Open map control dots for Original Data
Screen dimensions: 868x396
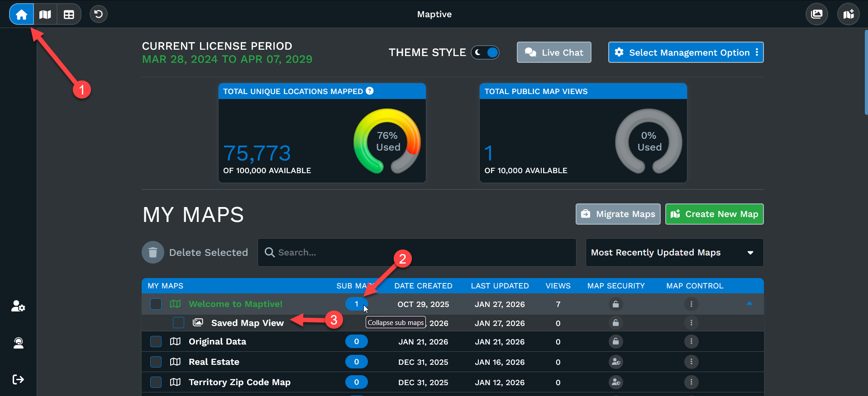[x=691, y=341]
